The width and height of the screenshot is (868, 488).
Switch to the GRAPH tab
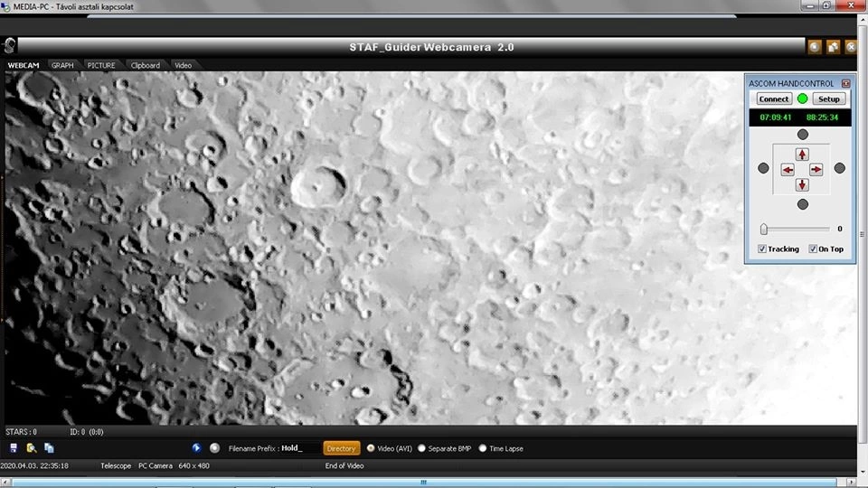click(62, 65)
